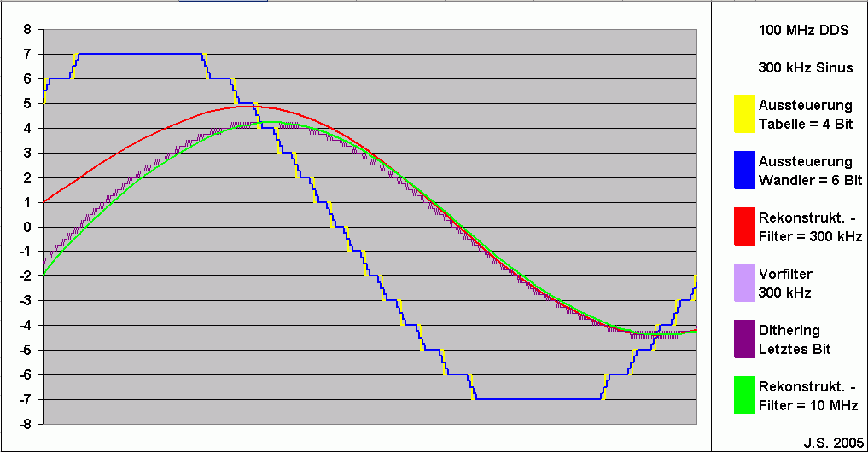Click the peak of the red curve
The height and width of the screenshot is (452, 868).
[249, 107]
